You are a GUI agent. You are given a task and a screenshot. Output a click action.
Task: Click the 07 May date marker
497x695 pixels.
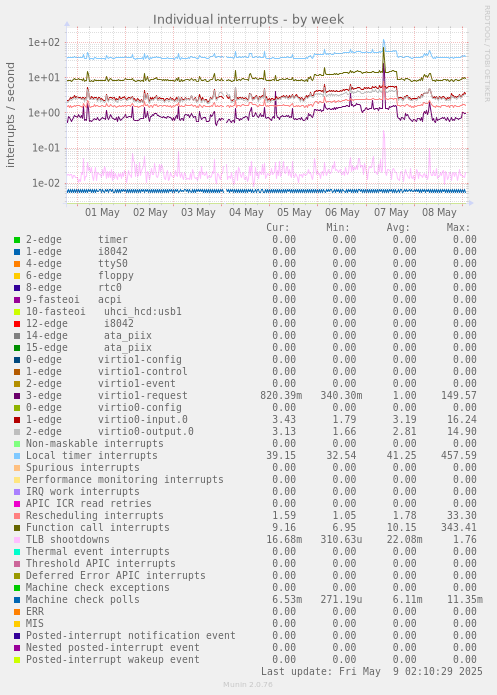[391, 212]
